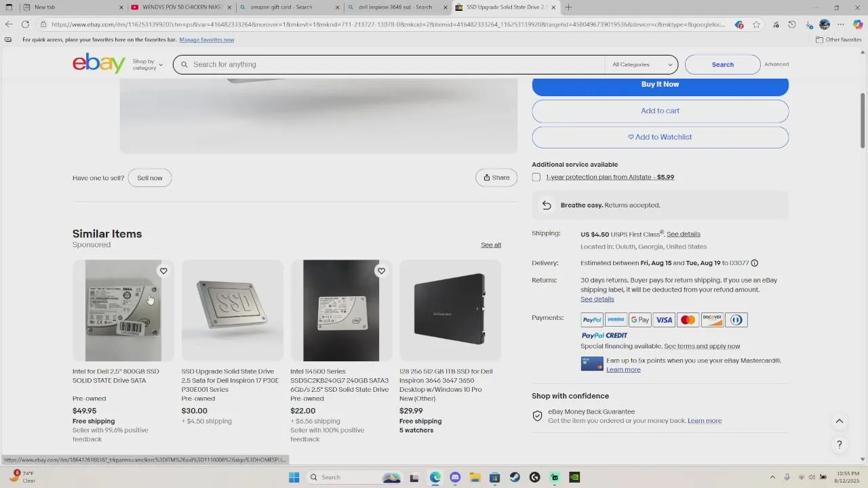Click See all similar items link

[491, 245]
